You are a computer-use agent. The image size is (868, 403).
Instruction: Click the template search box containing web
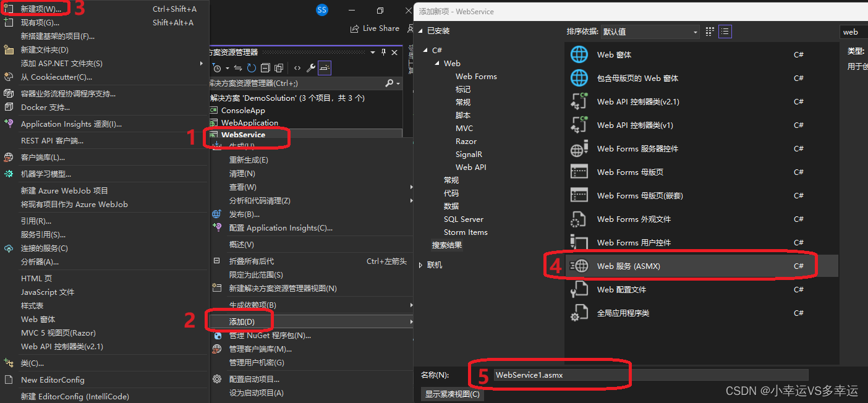pyautogui.click(x=854, y=32)
